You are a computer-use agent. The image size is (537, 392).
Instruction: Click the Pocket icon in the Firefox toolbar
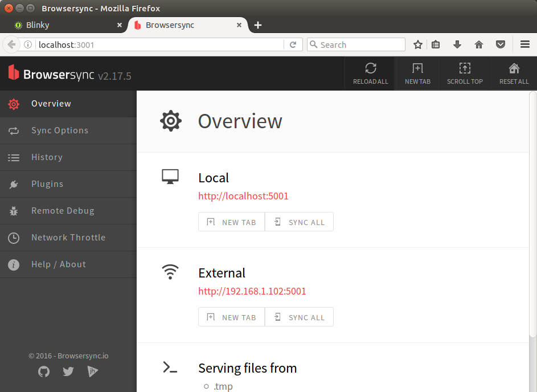coord(501,44)
